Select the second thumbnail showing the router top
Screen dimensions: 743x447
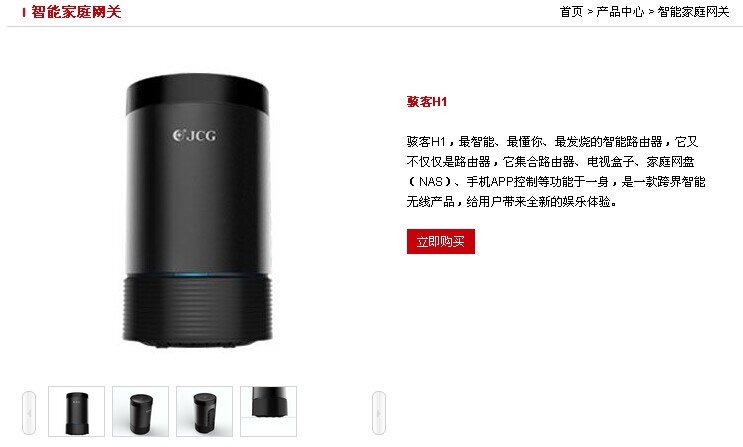point(140,411)
